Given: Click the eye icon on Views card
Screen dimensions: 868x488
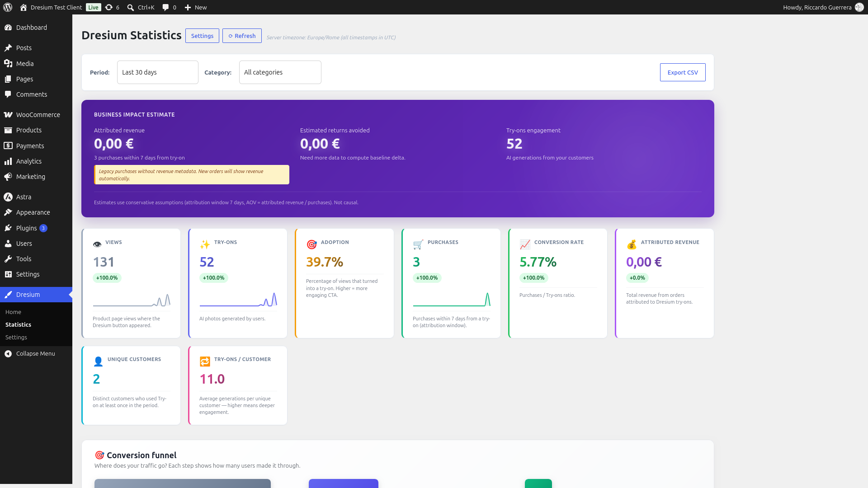Looking at the screenshot, I should (x=97, y=244).
